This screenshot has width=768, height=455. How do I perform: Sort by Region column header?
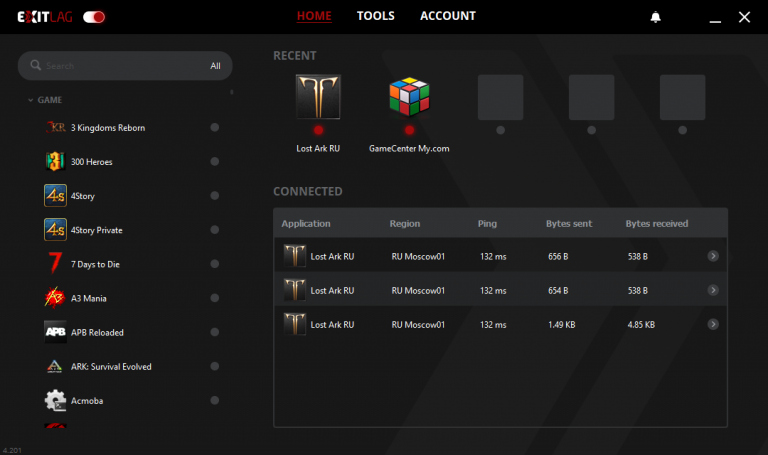[x=405, y=224]
